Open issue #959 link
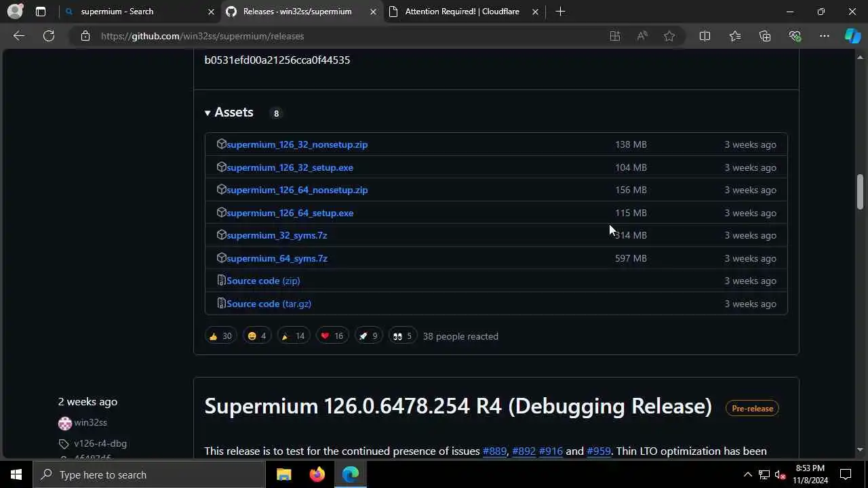868x488 pixels. 599,451
